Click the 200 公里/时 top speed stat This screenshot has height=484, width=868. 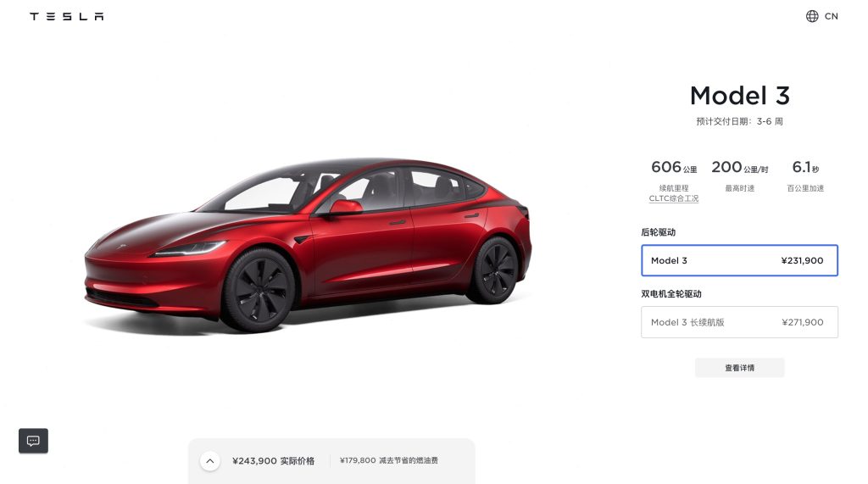(x=739, y=167)
